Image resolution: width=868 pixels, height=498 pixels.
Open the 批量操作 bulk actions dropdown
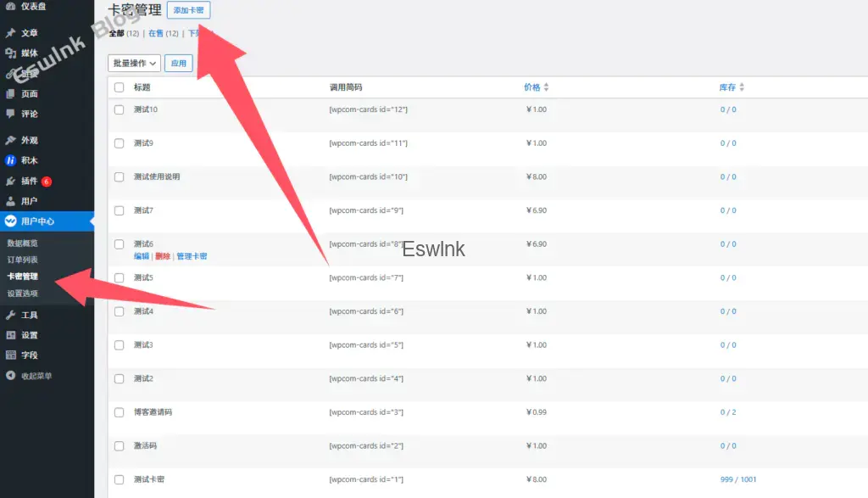pyautogui.click(x=134, y=63)
